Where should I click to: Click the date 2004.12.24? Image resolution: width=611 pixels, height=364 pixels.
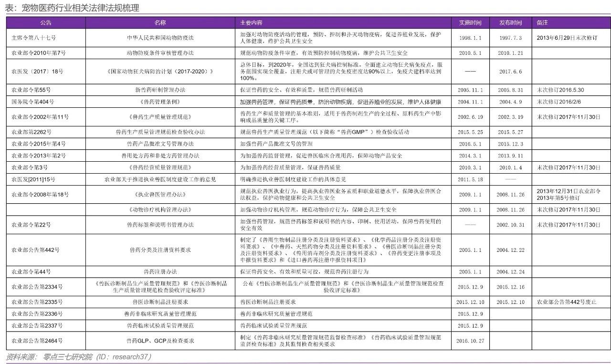tap(510, 271)
